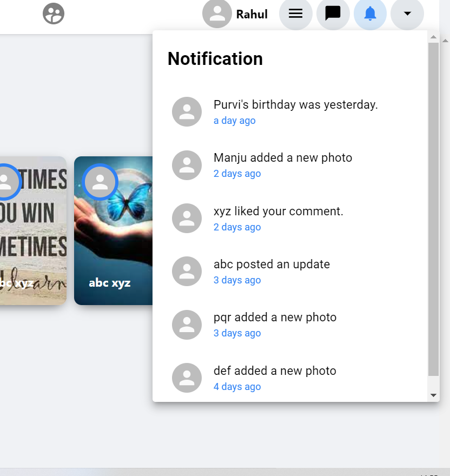Click the Notification panel heading
The height and width of the screenshot is (476, 450).
pyautogui.click(x=215, y=58)
